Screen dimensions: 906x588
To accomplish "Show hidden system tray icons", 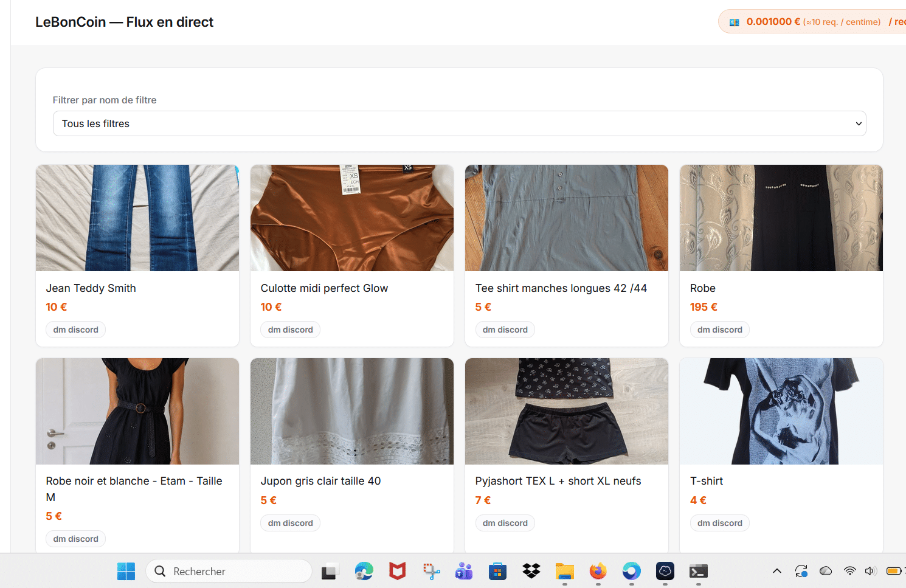I will [777, 571].
